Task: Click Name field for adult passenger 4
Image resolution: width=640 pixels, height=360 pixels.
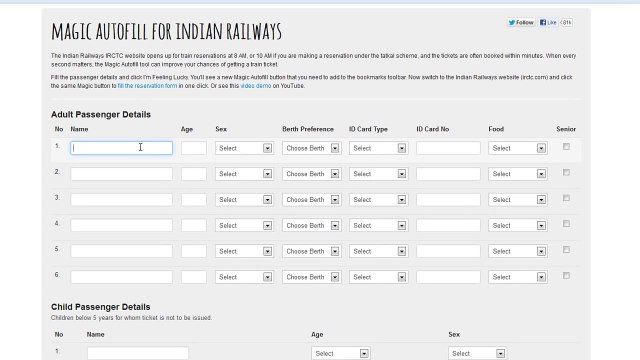Action: pyautogui.click(x=122, y=225)
